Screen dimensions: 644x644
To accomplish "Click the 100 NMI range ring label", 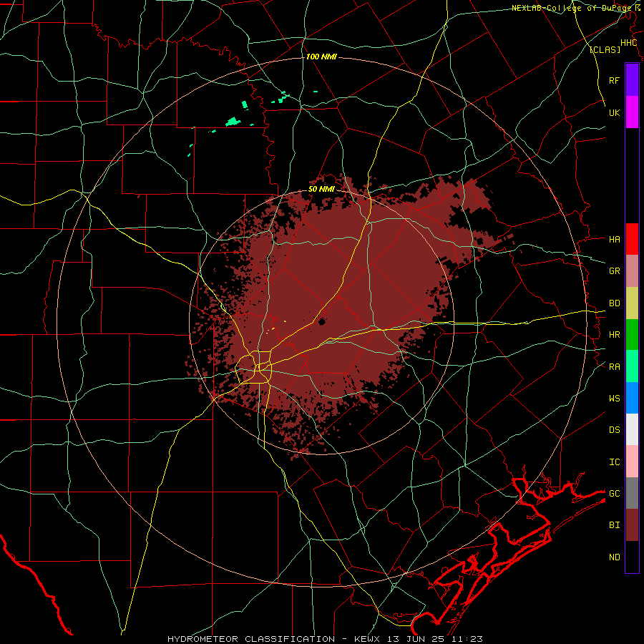I will coord(321,57).
